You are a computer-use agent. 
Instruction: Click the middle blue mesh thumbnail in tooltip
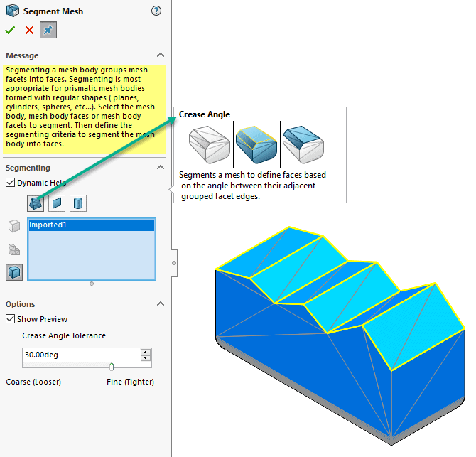256,145
